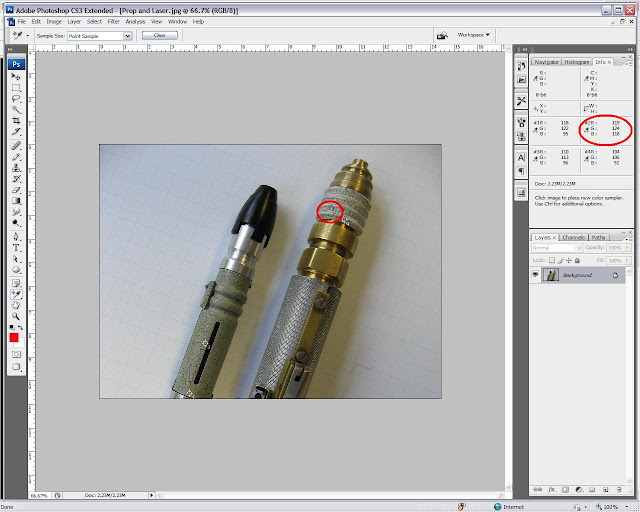The image size is (640, 512).
Task: Switch to the Navigator tab
Action: [x=546, y=62]
